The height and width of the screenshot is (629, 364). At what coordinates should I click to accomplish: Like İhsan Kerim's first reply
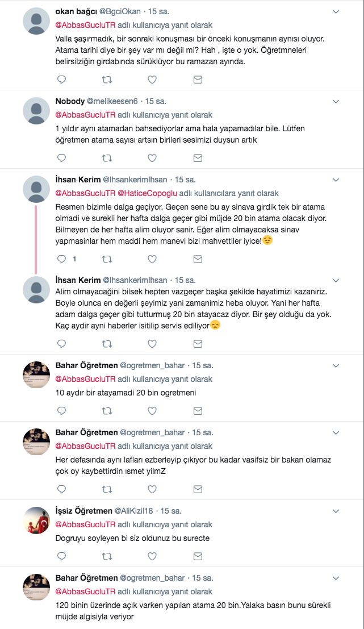coord(152,259)
